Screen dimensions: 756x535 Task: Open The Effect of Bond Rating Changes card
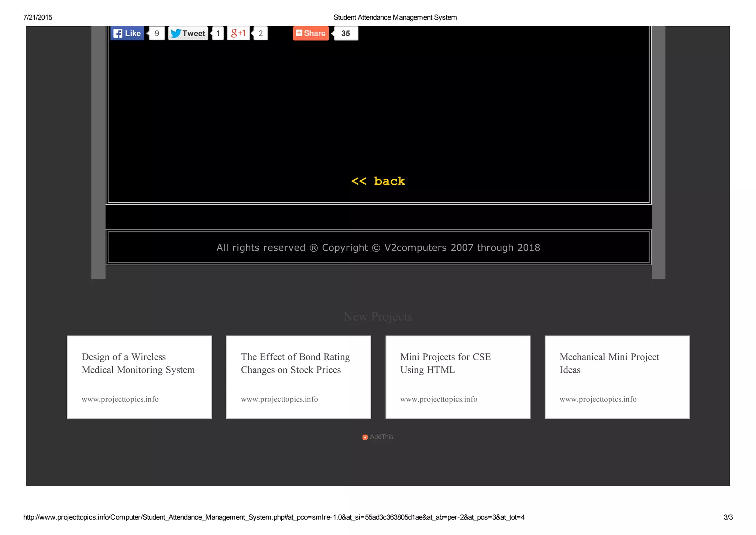(299, 377)
